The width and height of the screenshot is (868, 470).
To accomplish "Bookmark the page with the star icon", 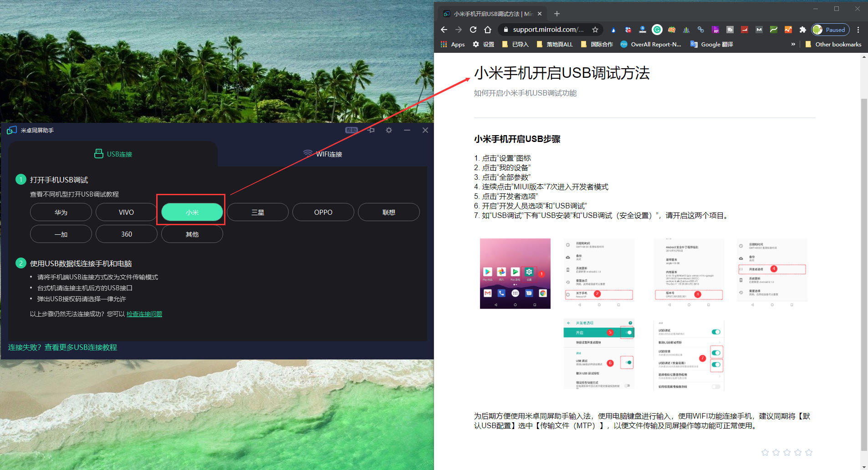I will (595, 30).
